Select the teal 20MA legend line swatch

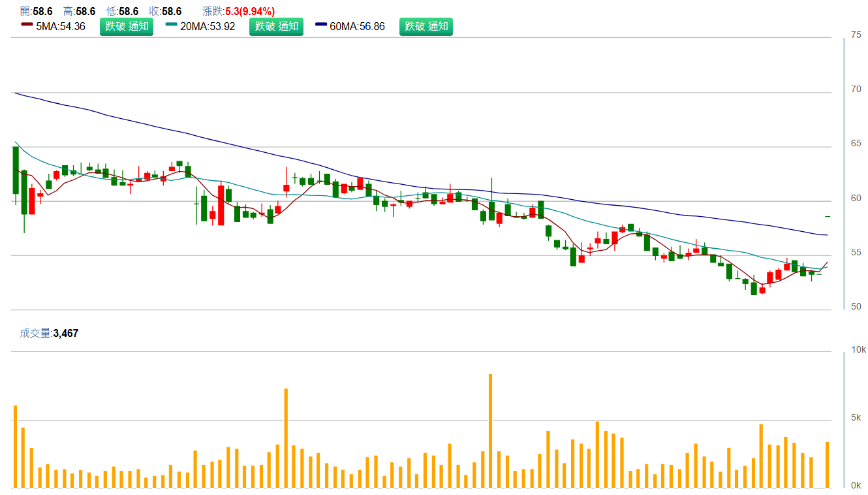172,25
